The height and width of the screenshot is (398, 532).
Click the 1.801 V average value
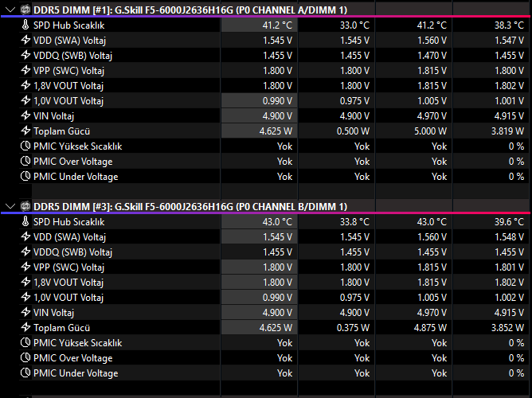tap(509, 267)
